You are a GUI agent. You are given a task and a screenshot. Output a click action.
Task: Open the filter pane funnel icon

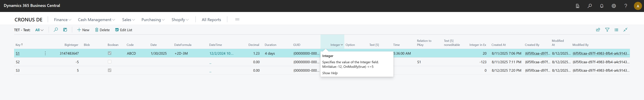point(607,30)
